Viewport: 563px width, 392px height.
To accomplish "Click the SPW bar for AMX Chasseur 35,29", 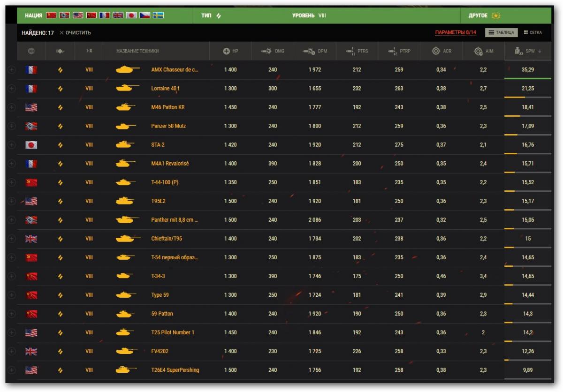I will pyautogui.click(x=528, y=78).
